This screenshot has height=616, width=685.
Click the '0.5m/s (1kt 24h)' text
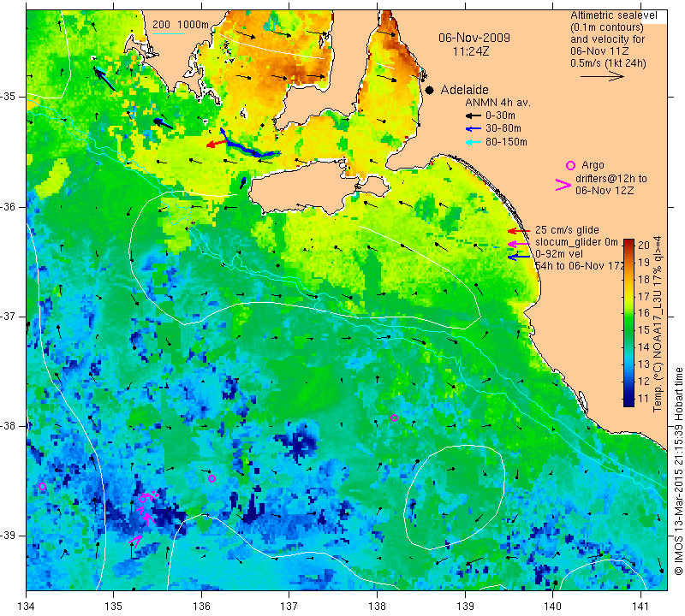(608, 62)
